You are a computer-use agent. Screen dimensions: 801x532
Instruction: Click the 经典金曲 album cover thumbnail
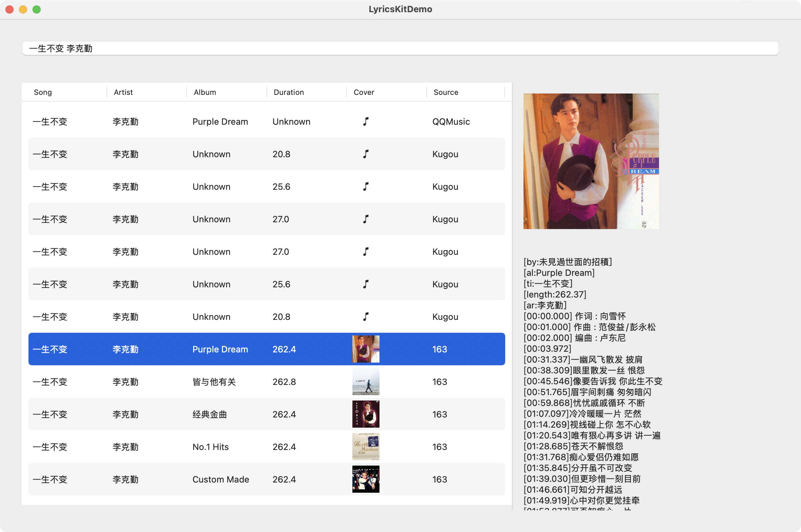click(365, 414)
